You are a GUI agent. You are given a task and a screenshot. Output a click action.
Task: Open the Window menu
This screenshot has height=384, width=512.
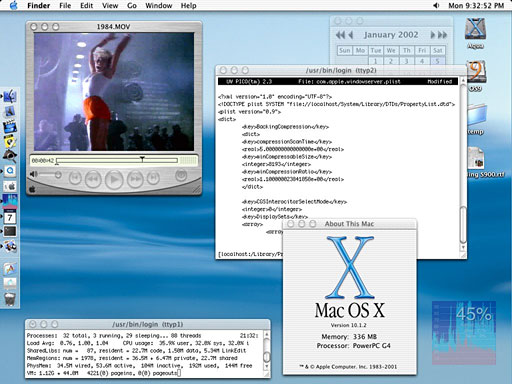click(x=159, y=6)
